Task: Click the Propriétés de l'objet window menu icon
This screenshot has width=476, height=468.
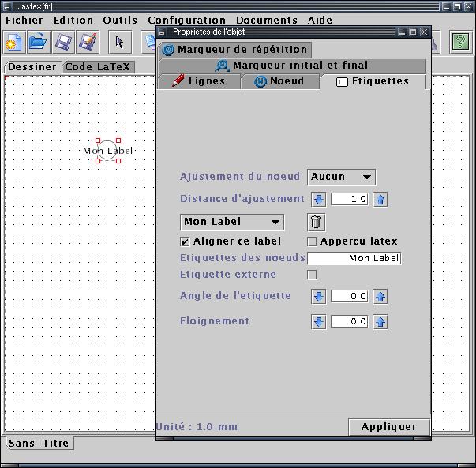Action: pos(162,32)
